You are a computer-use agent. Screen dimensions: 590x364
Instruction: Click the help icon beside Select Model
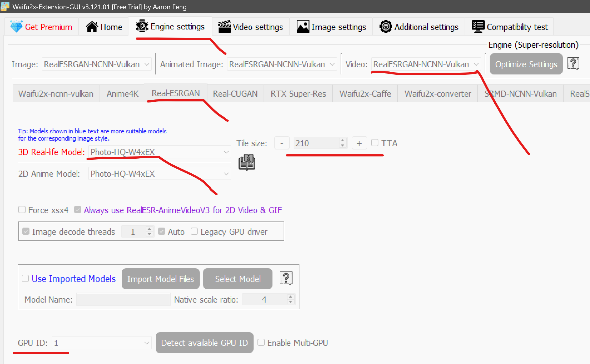pos(286,278)
